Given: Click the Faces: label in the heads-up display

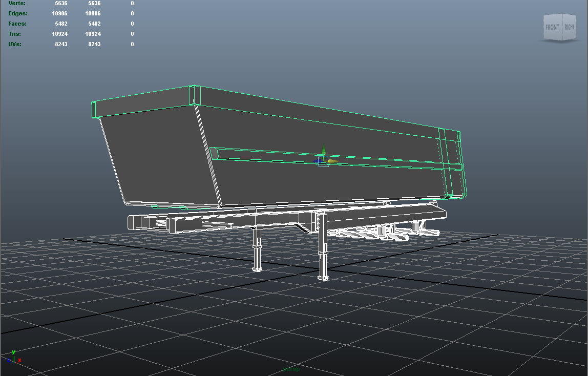Looking at the screenshot, I should (17, 23).
